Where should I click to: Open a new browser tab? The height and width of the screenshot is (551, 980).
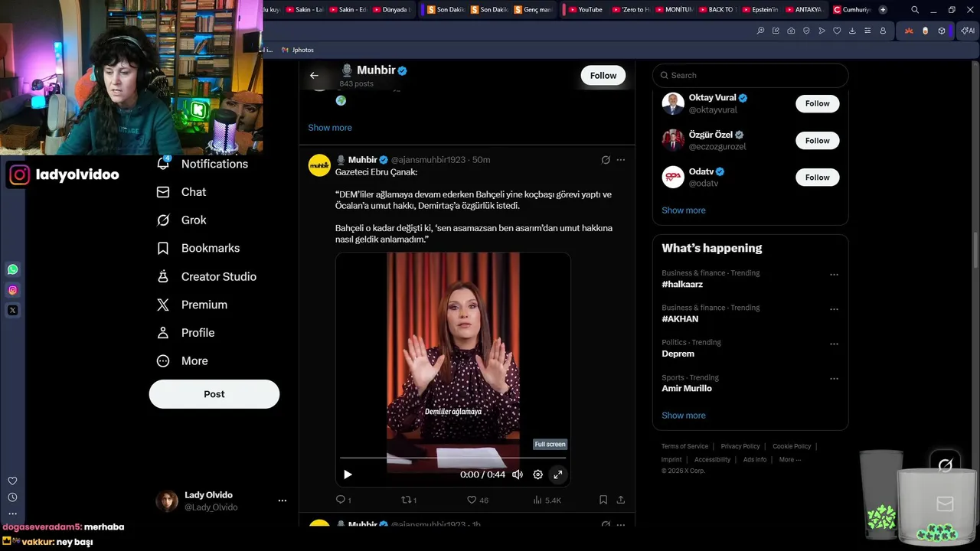[883, 9]
